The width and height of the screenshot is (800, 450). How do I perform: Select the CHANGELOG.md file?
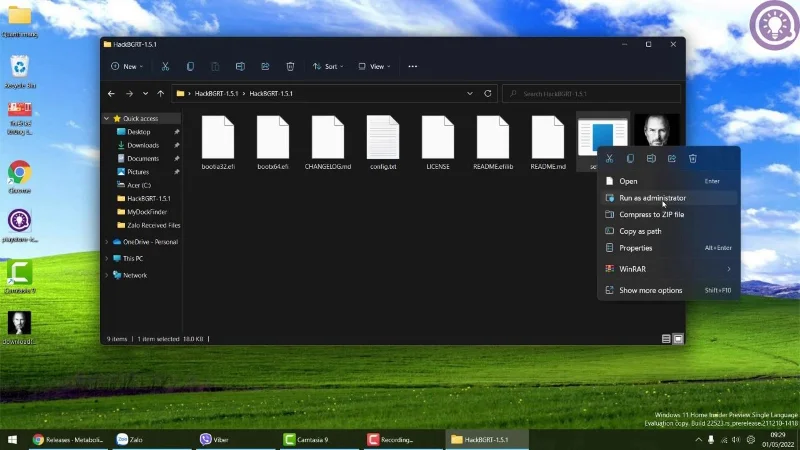point(328,142)
